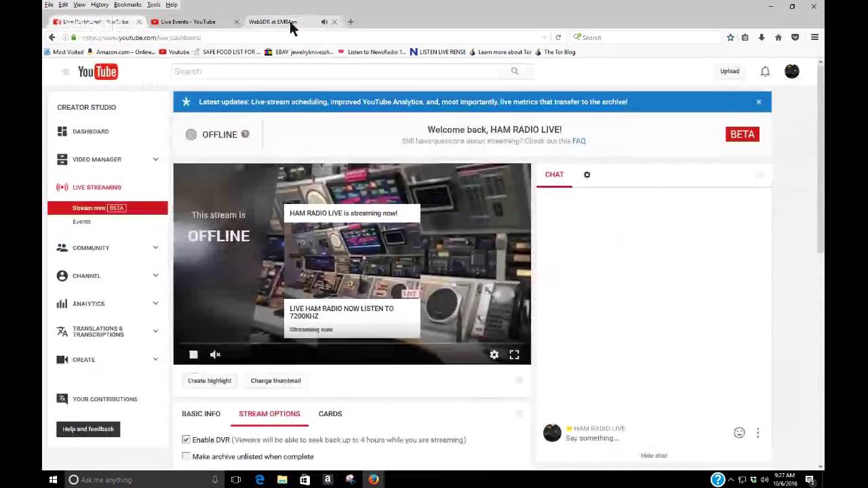Open the History menu
The width and height of the screenshot is (868, 488).
point(99,5)
